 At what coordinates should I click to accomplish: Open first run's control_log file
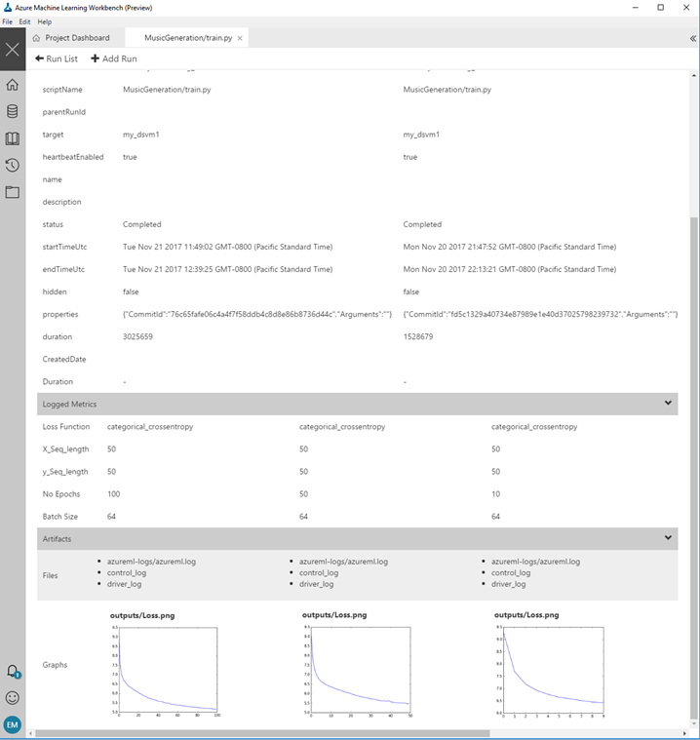(x=127, y=573)
